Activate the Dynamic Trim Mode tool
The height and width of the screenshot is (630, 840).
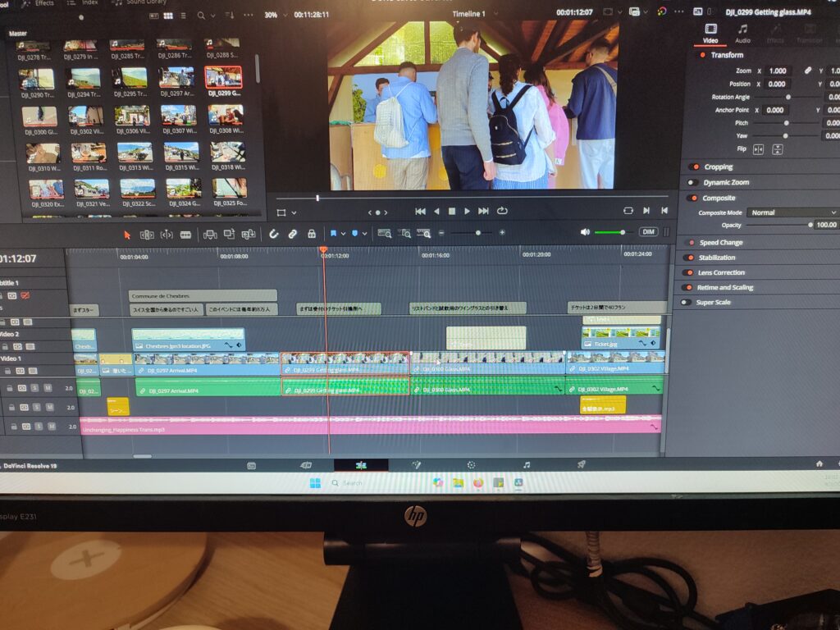pyautogui.click(x=167, y=235)
